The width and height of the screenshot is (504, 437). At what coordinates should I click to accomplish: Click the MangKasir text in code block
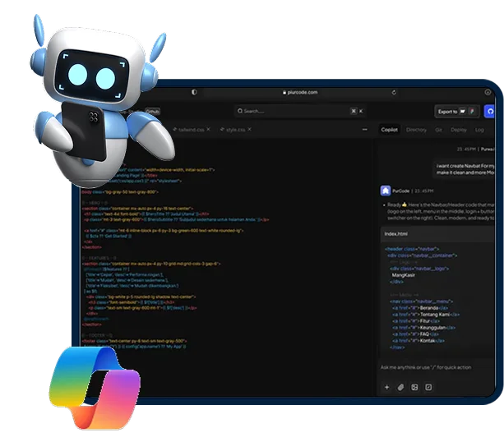click(x=403, y=275)
